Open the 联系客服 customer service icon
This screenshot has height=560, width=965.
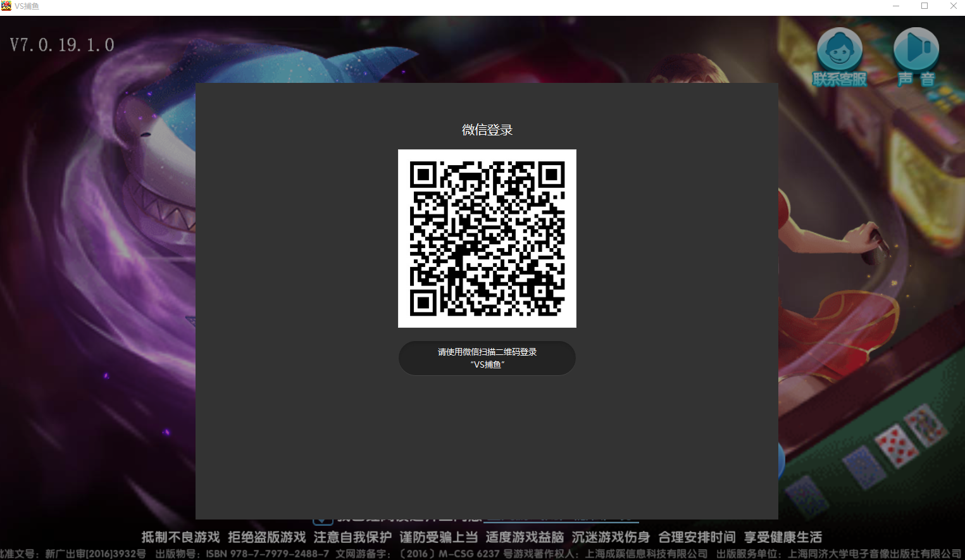tap(840, 57)
